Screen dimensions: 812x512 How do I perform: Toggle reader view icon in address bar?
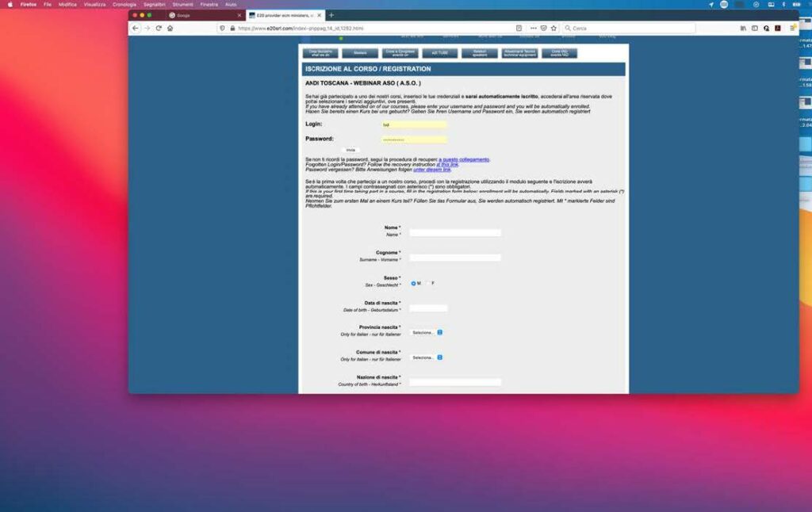[x=519, y=29]
